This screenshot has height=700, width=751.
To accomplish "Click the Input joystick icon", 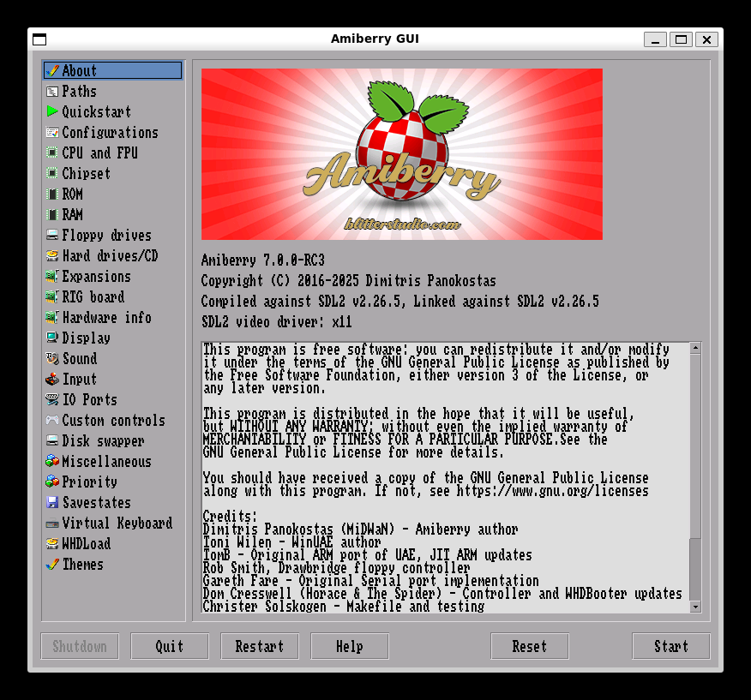I will [52, 380].
